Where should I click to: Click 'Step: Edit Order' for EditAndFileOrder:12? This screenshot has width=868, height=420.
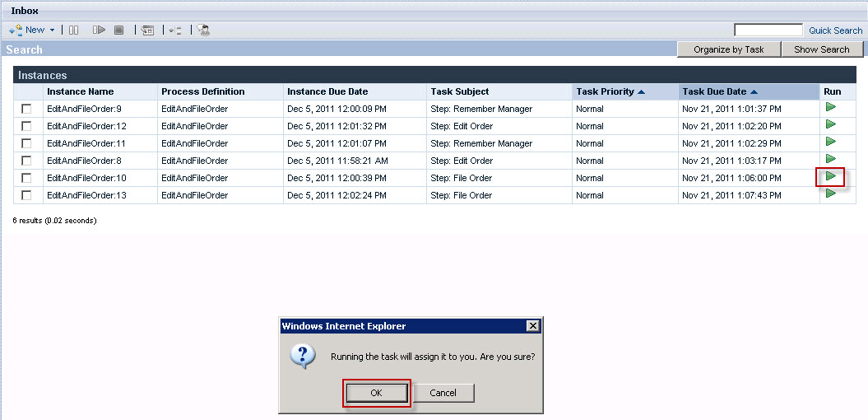462,126
